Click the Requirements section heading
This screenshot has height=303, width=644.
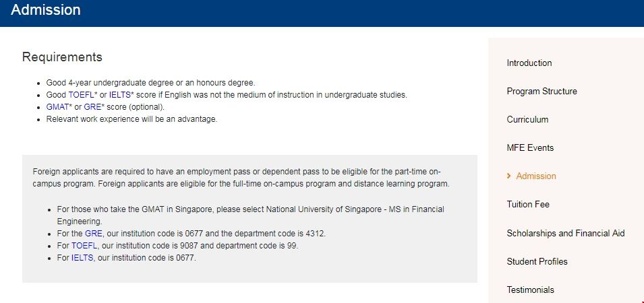tap(62, 57)
